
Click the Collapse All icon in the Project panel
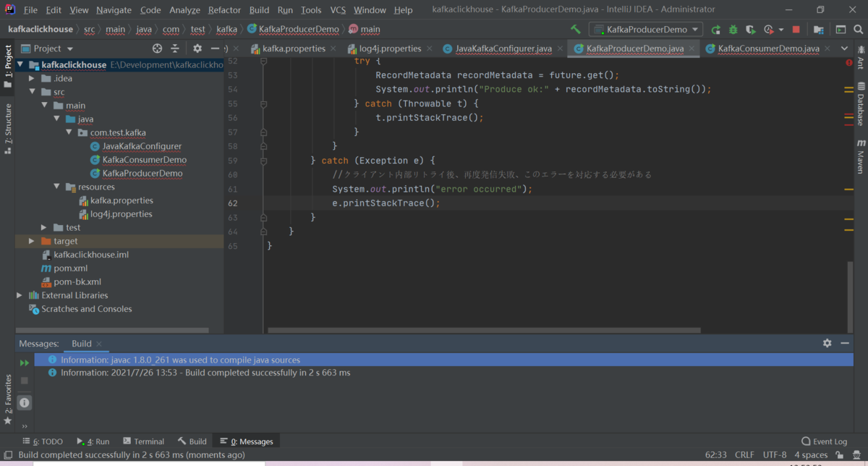tap(175, 48)
